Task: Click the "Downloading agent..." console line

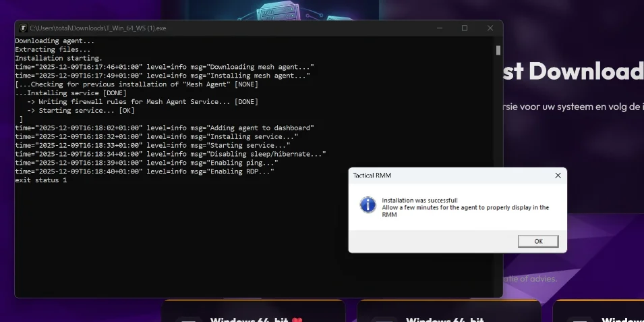Action: [x=55, y=41]
